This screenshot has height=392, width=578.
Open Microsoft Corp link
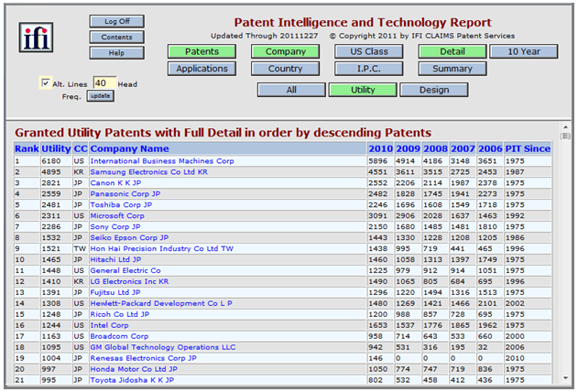pos(117,216)
